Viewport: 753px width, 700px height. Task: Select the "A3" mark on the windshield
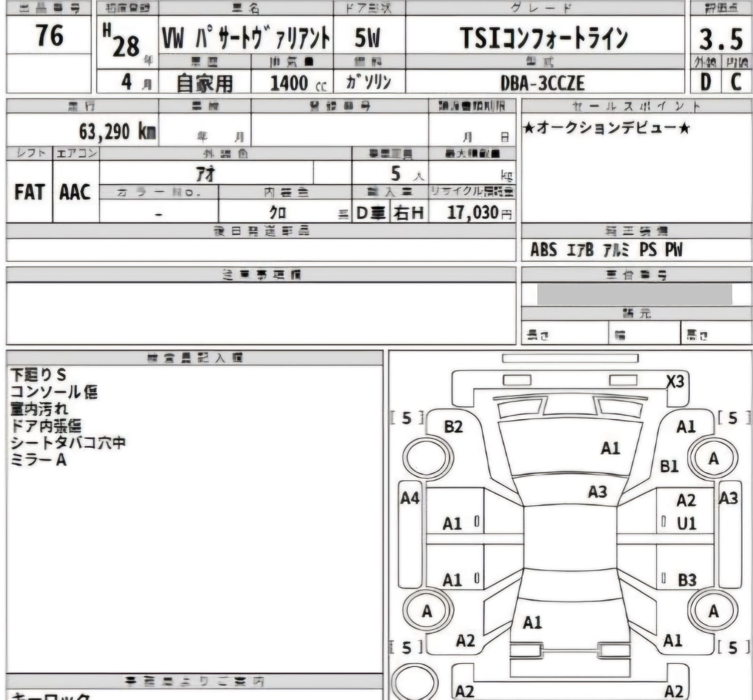(598, 492)
